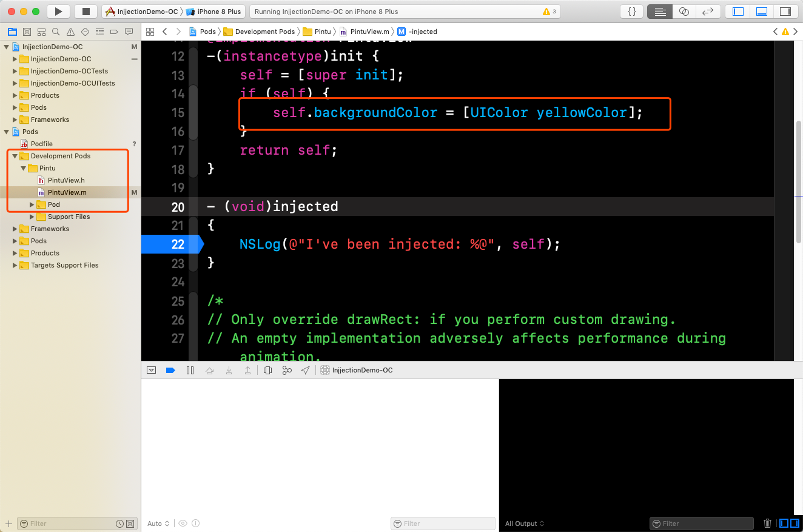
Task: Collapse the Pintu folder
Action: point(24,168)
